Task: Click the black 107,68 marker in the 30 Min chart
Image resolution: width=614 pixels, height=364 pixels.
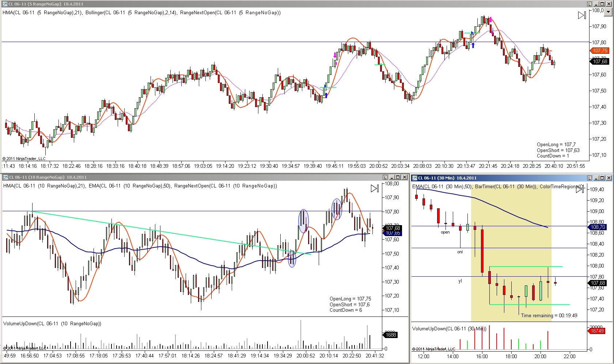Action: tap(598, 283)
